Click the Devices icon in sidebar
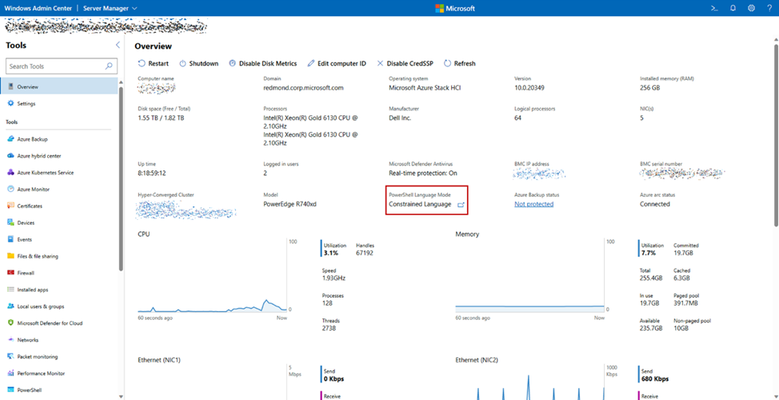This screenshot has height=400, width=779. point(10,223)
